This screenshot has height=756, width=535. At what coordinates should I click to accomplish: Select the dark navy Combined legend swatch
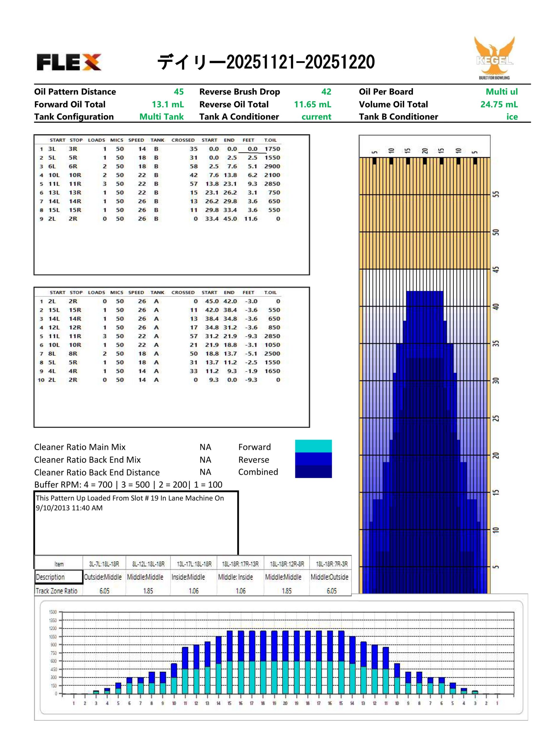[313, 471]
